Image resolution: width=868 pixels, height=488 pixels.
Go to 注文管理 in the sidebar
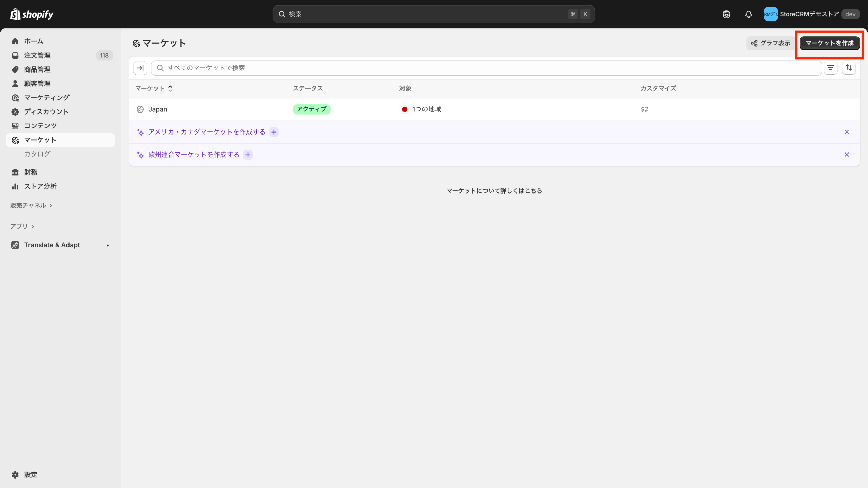pyautogui.click(x=37, y=55)
